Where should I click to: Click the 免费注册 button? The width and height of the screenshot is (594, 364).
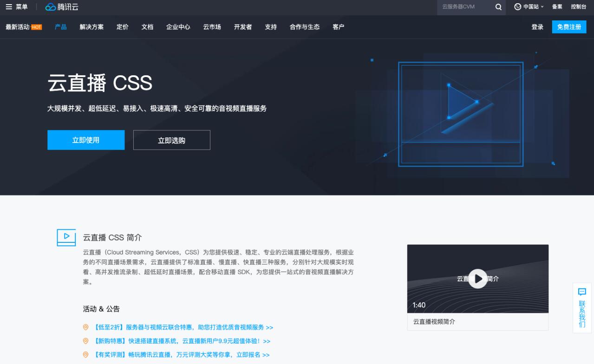(x=569, y=27)
